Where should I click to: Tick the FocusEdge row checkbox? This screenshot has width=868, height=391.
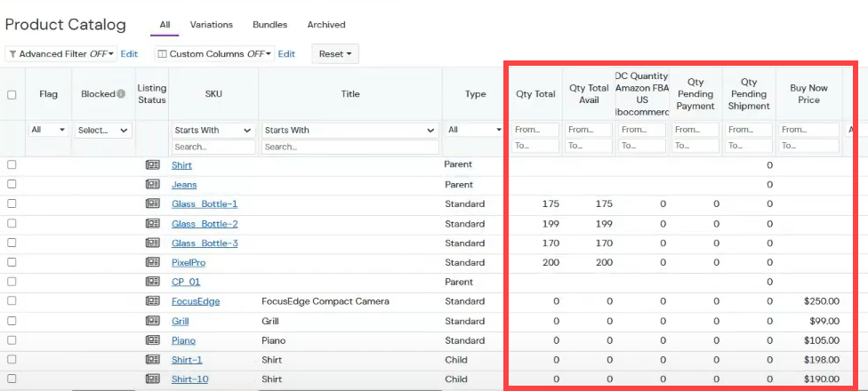click(x=12, y=301)
